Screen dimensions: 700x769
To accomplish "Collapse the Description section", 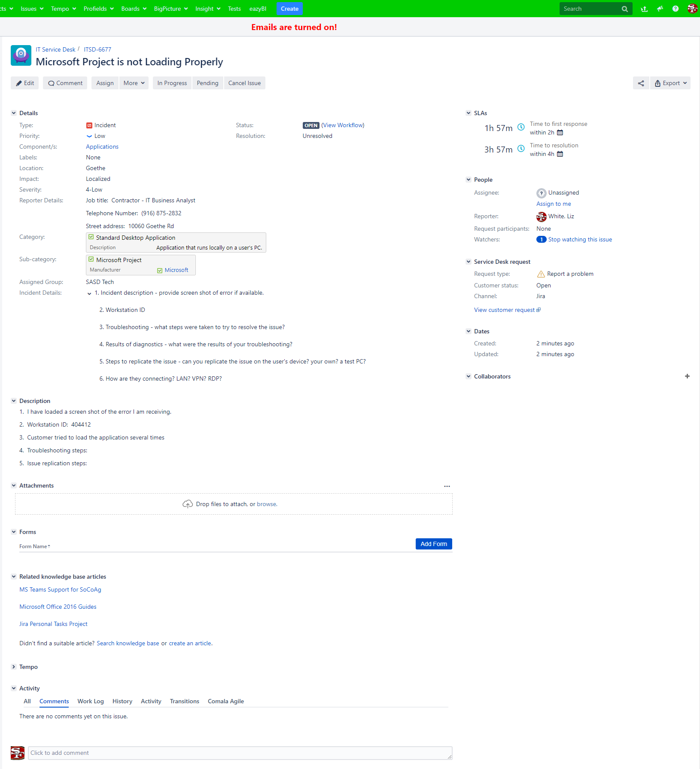I will tap(14, 401).
